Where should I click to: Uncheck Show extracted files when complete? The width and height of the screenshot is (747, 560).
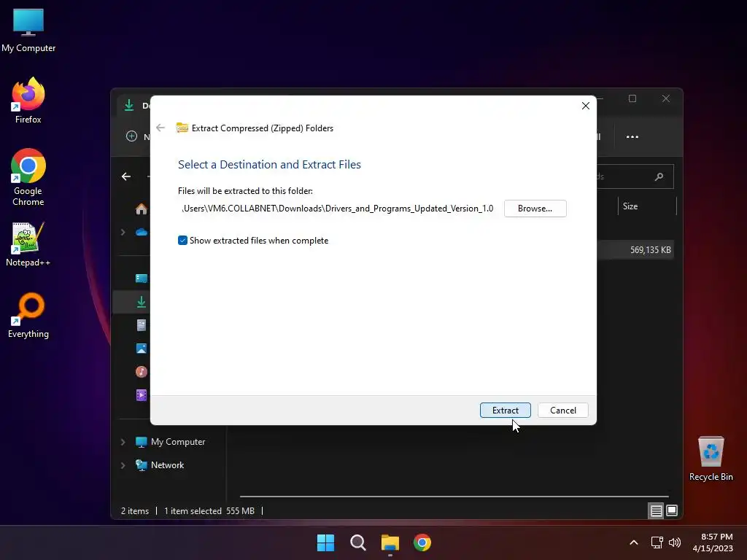coord(182,241)
